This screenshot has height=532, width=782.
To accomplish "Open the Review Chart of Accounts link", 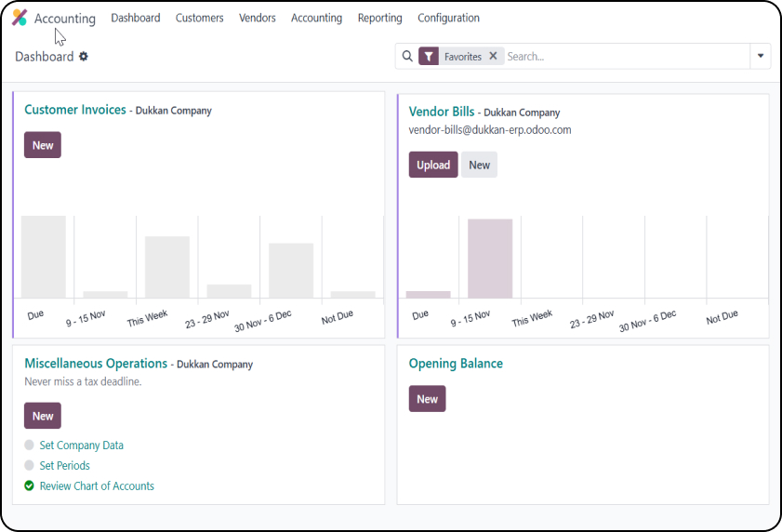I will pos(97,486).
